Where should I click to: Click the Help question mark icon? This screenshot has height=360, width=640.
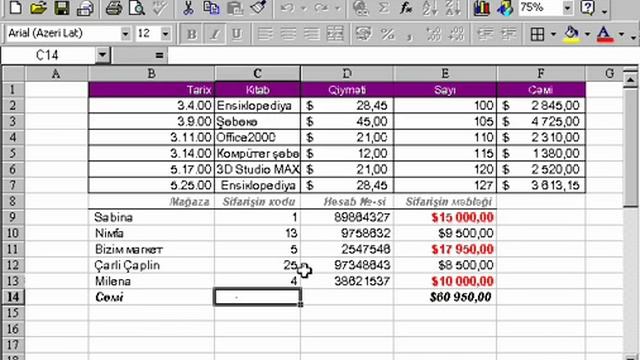(x=588, y=7)
